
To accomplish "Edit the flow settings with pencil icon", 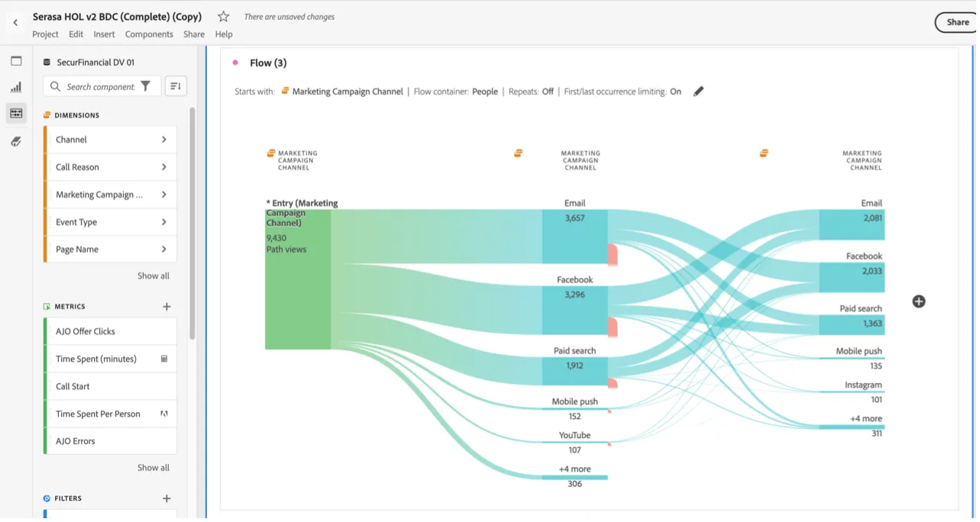I will pyautogui.click(x=698, y=92).
